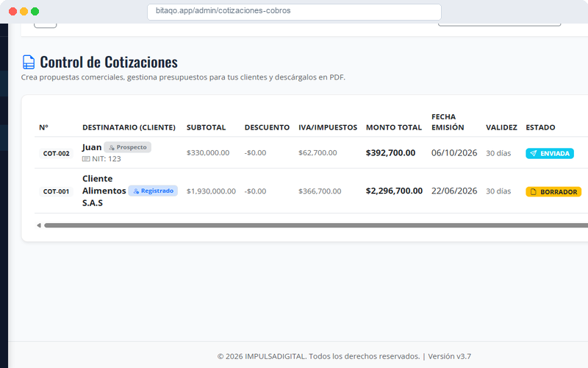This screenshot has height=368, width=588.
Task: Click the file icon in BORRADOR badge
Action: click(x=534, y=191)
